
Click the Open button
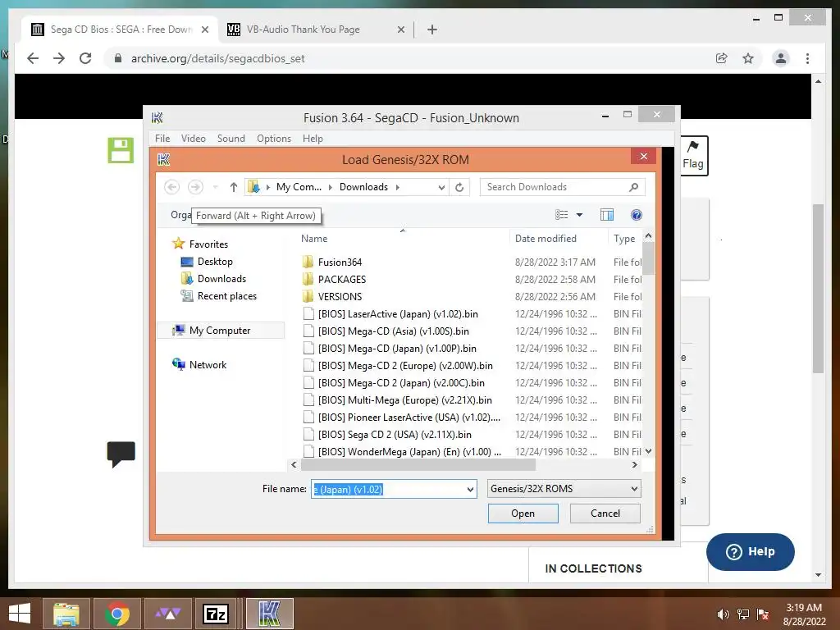(523, 514)
